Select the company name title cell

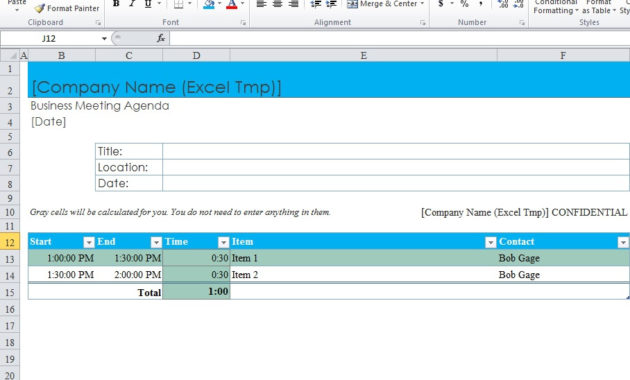156,87
